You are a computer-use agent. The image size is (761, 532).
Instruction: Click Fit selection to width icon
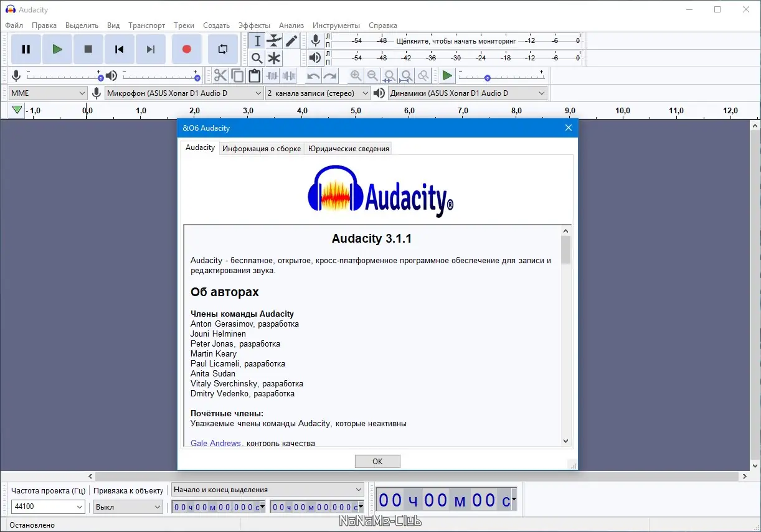coord(389,76)
